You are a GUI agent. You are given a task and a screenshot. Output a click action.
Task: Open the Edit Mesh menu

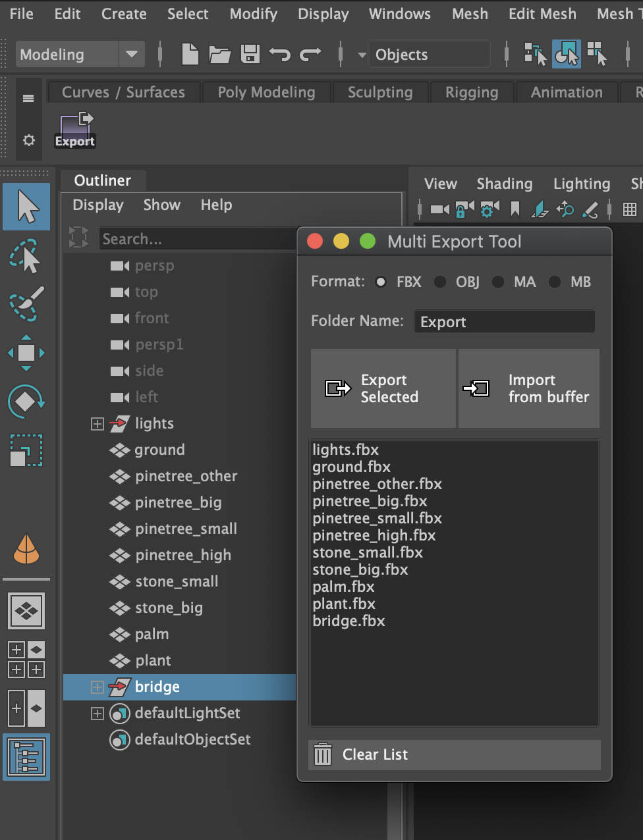click(542, 14)
